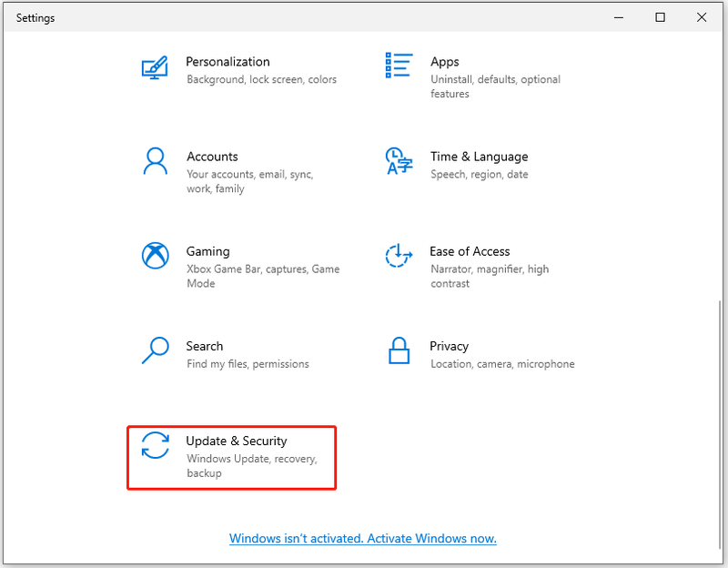Screen dimensions: 728x568
Task: Click 'Your accounts, email, sync, work, family' text
Action: [x=249, y=181]
